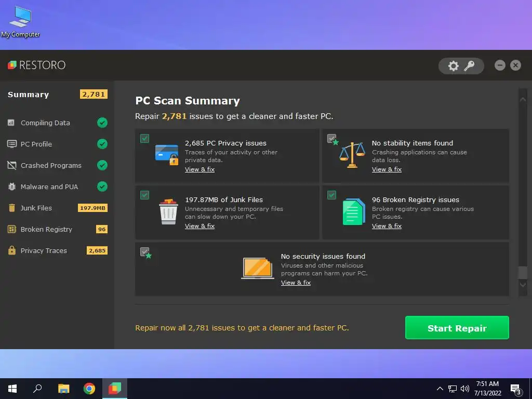This screenshot has height=399, width=532.
Task: Click View & fix under stability items
Action: tap(387, 169)
